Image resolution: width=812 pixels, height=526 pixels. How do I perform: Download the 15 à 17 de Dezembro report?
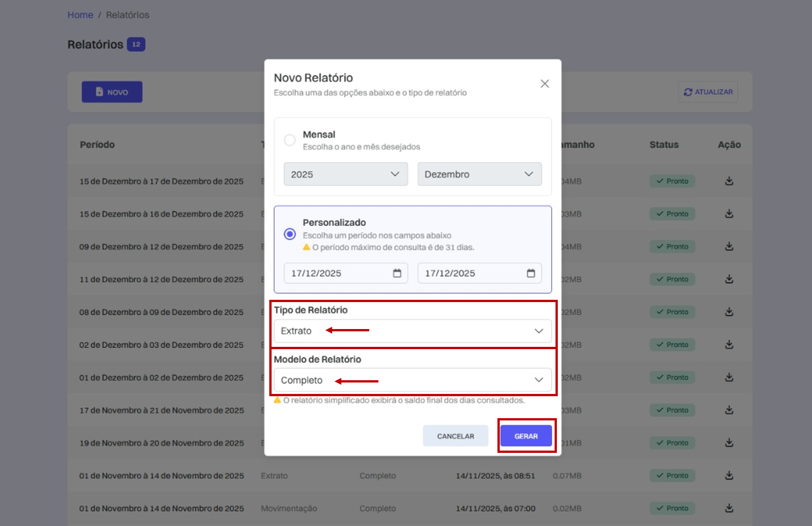(x=729, y=181)
